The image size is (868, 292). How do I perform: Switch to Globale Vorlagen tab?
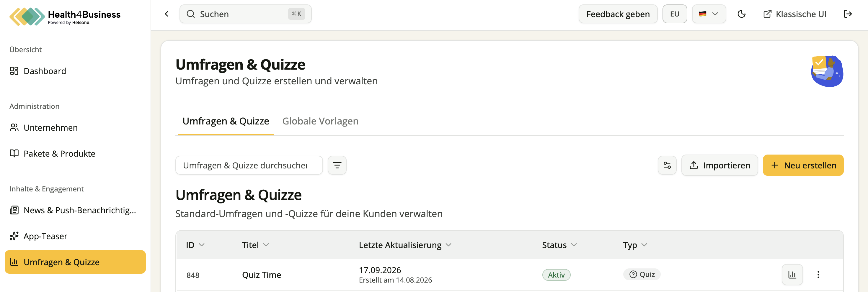click(320, 121)
